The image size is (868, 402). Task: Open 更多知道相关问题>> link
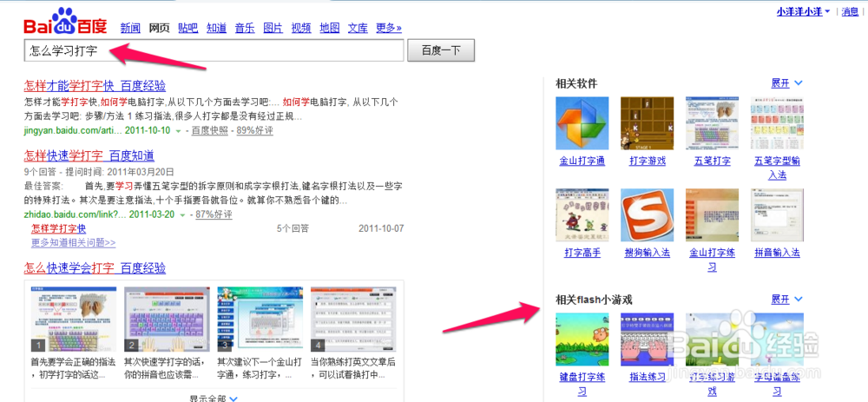coord(74,242)
